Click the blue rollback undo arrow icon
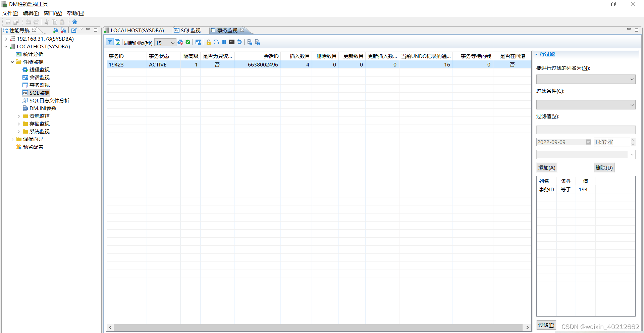The image size is (644, 333). 239,42
